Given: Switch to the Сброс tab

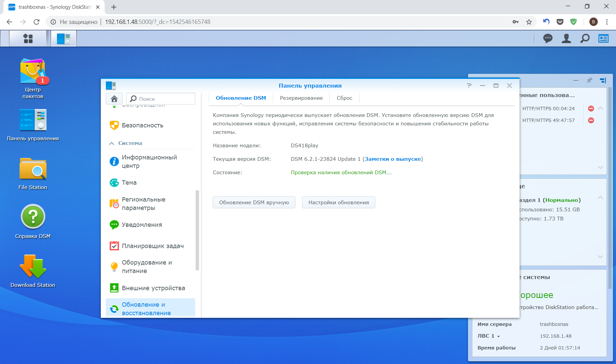Looking at the screenshot, I should coord(344,98).
